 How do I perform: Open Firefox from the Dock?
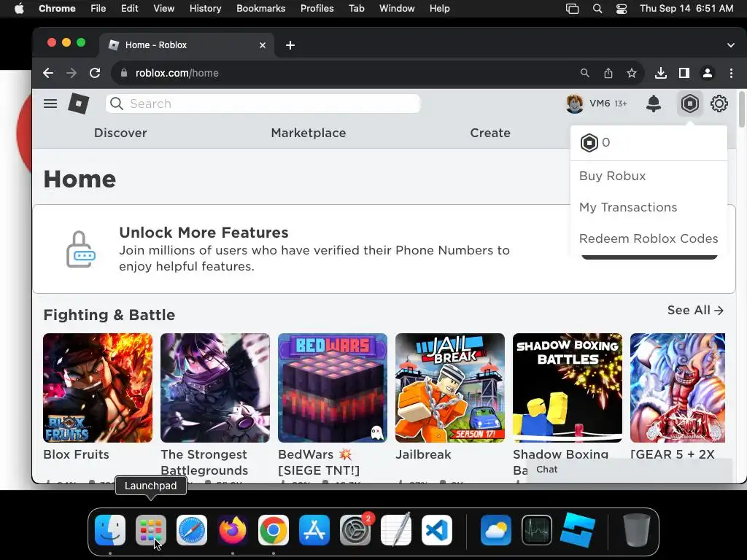coord(233,530)
